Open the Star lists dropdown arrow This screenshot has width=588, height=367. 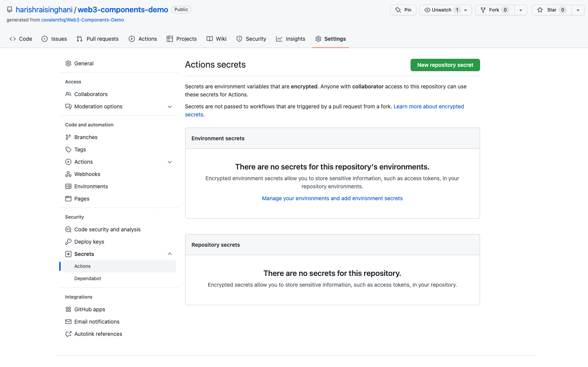click(x=578, y=10)
